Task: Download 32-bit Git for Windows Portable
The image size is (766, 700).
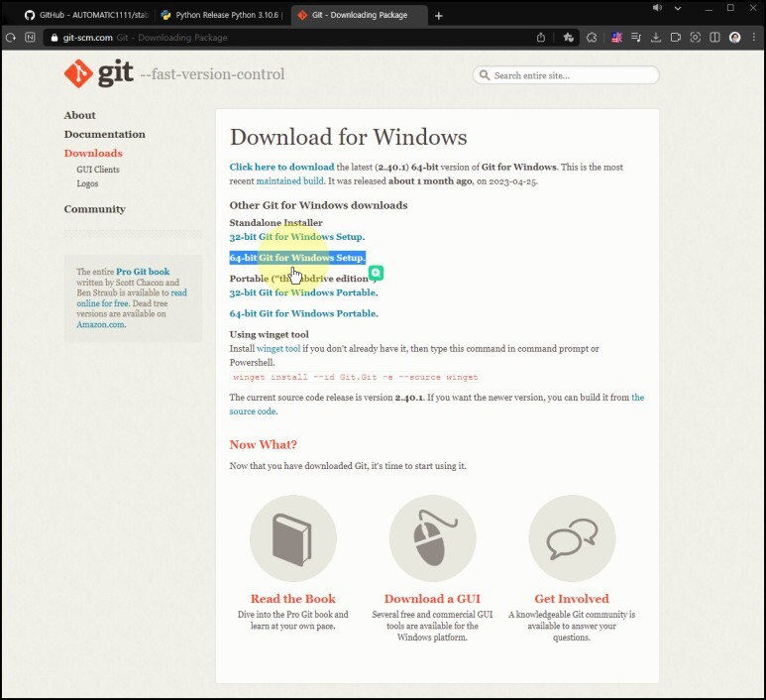Action: pos(304,292)
